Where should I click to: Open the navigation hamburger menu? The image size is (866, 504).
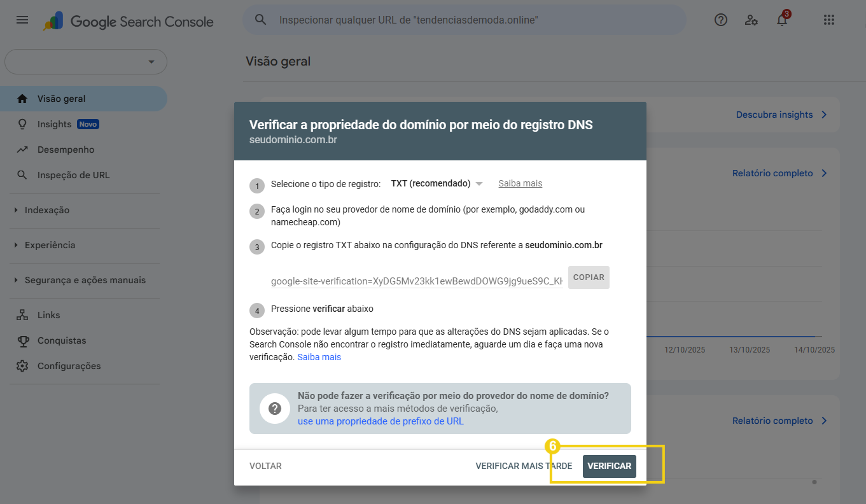22,19
